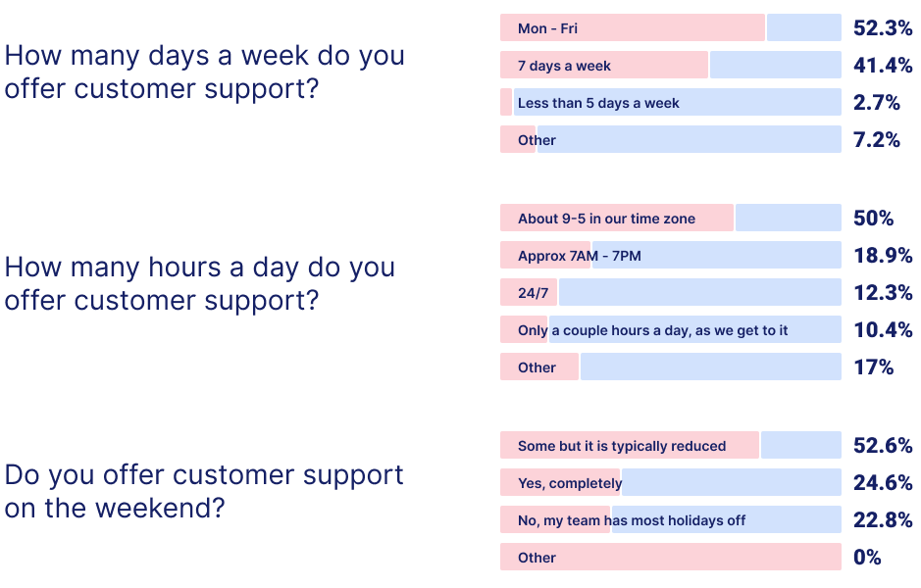This screenshot has width=921, height=588.
Task: Click 'How many hours a day' question heading
Action: [200, 283]
